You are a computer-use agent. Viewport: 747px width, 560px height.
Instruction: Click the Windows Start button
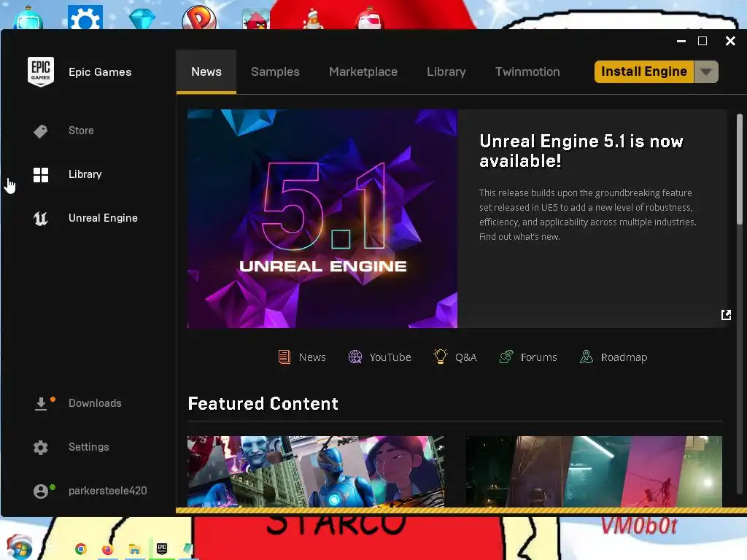pos(19,548)
